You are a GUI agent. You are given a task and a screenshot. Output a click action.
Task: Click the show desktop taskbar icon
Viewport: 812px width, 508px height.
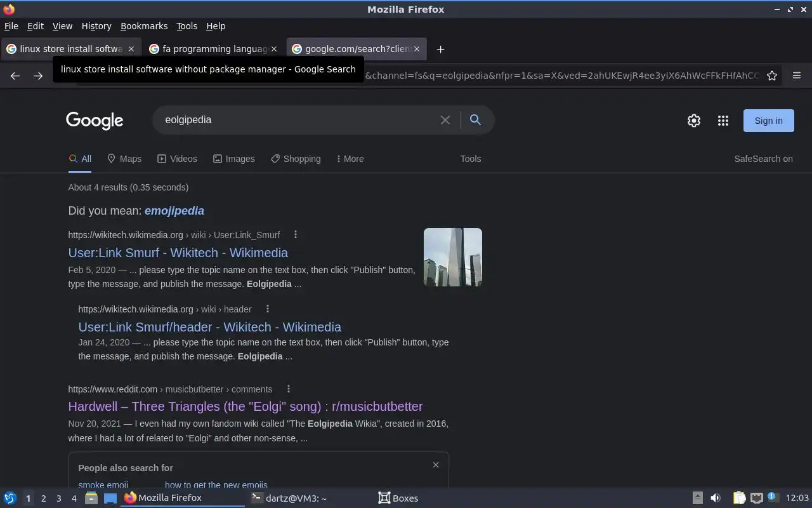(x=110, y=498)
